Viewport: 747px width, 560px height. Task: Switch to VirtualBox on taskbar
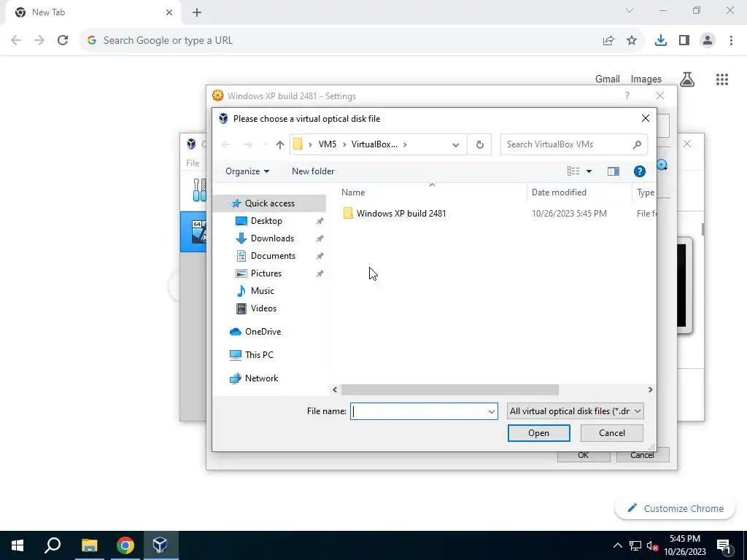160,545
